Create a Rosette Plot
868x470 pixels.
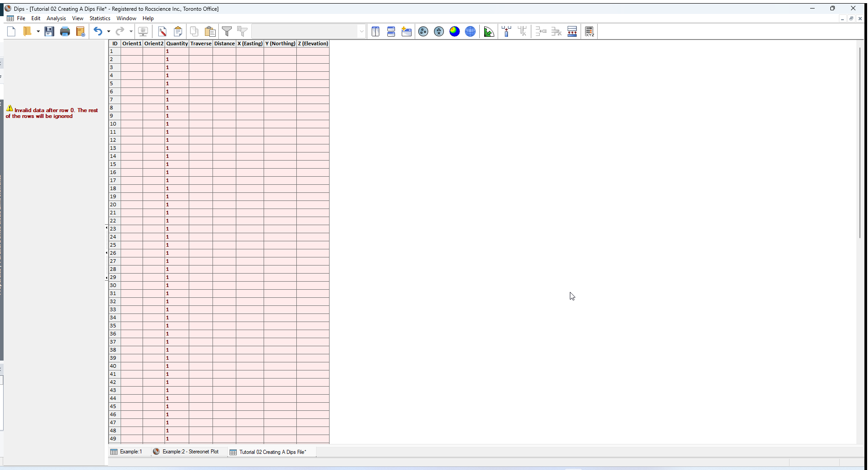point(489,31)
